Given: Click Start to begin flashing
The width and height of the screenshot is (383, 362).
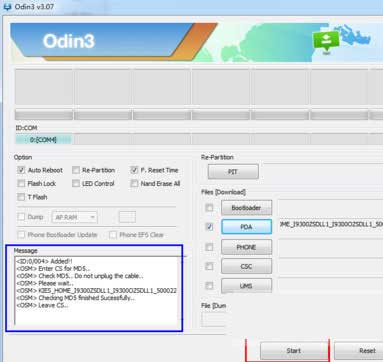Looking at the screenshot, I should (x=294, y=351).
